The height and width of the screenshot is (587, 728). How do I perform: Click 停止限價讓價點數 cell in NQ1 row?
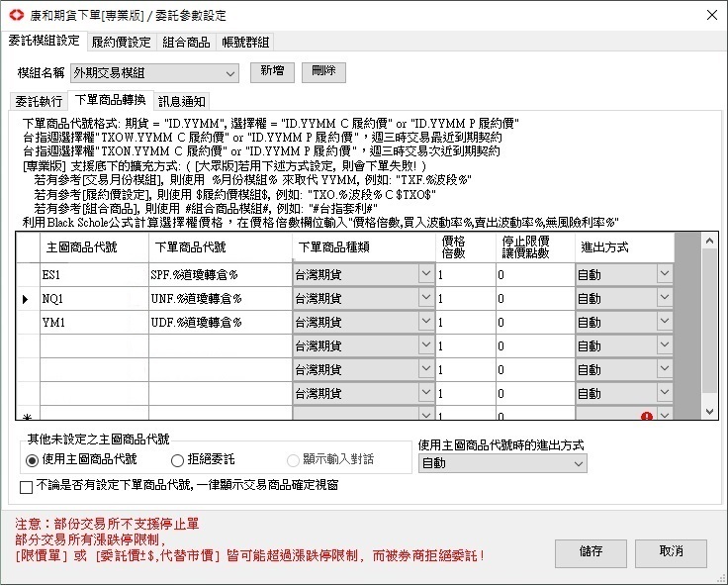[x=535, y=298]
